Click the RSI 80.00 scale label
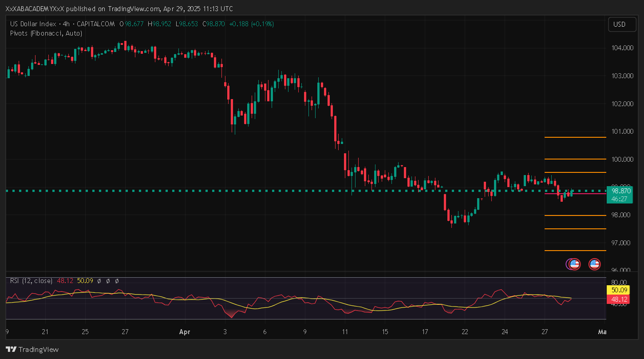The width and height of the screenshot is (644, 359). pos(619,282)
